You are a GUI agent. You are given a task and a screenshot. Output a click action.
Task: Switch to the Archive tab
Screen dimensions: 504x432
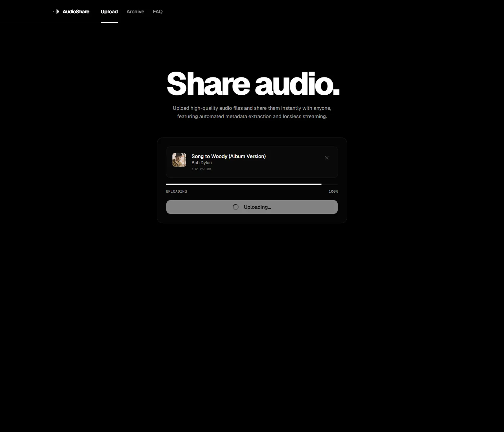135,12
